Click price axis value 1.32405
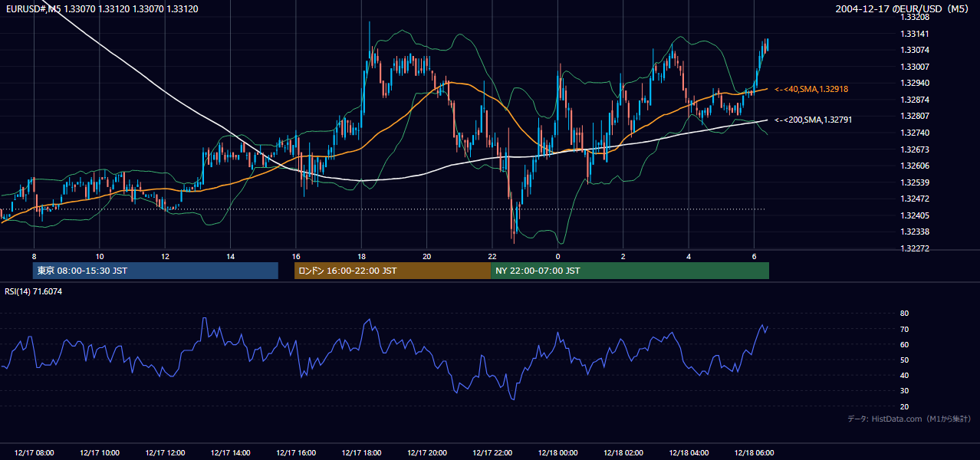 914,215
